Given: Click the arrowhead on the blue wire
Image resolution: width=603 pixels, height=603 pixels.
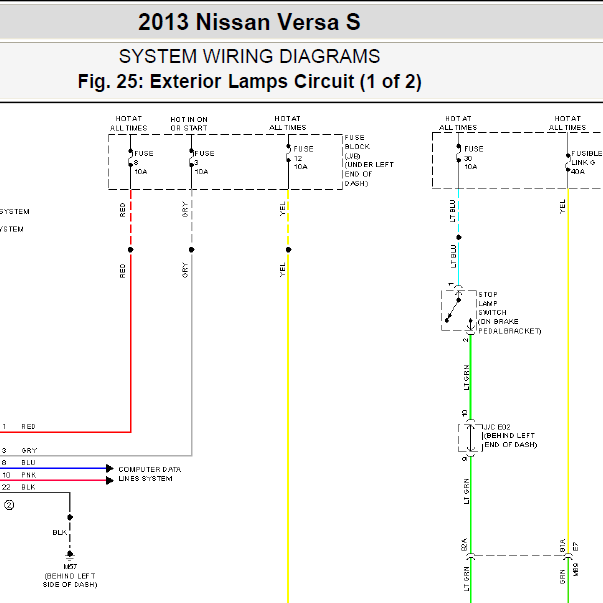Looking at the screenshot, I should click(110, 468).
